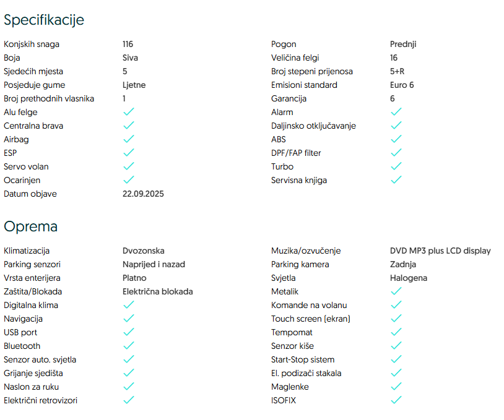This screenshot has height=420, width=504.
Task: Click the Konjskih snaga label
Action: pyautogui.click(x=32, y=44)
